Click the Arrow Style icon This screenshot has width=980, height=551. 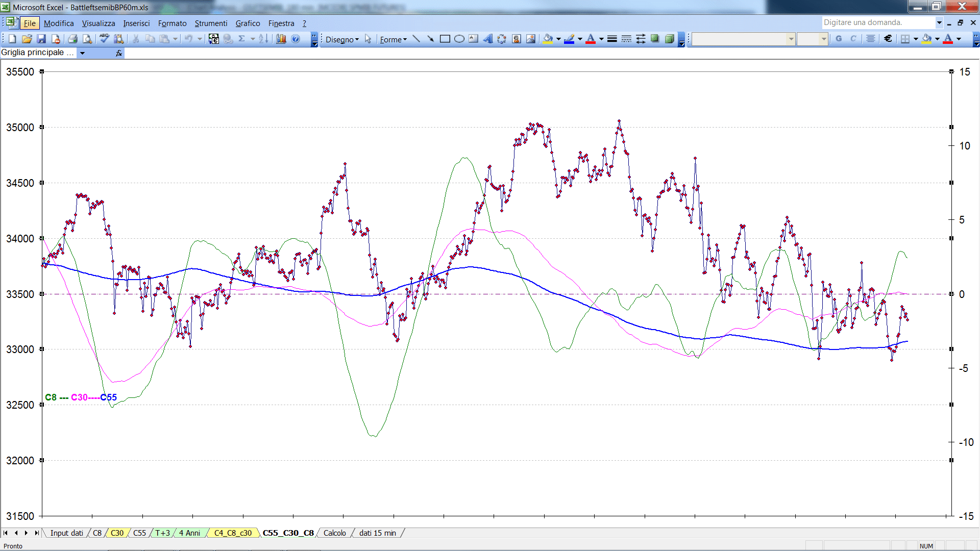[x=641, y=39]
